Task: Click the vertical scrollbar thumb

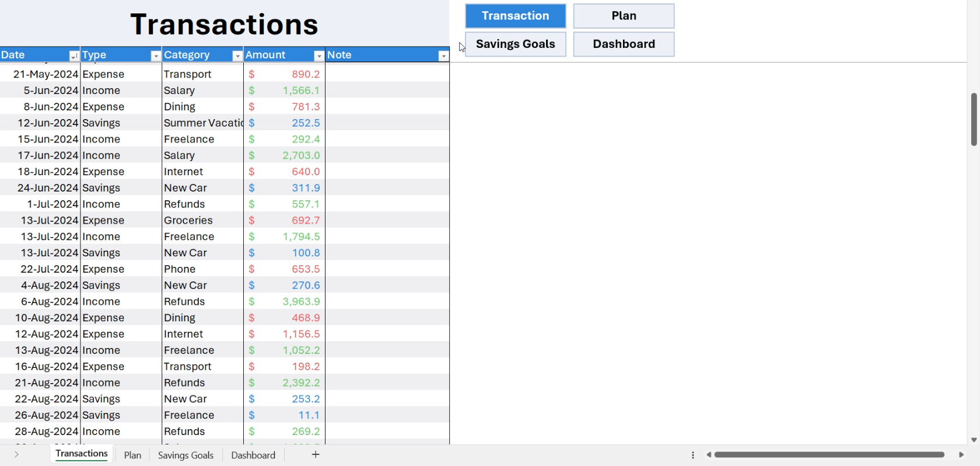Action: (974, 119)
